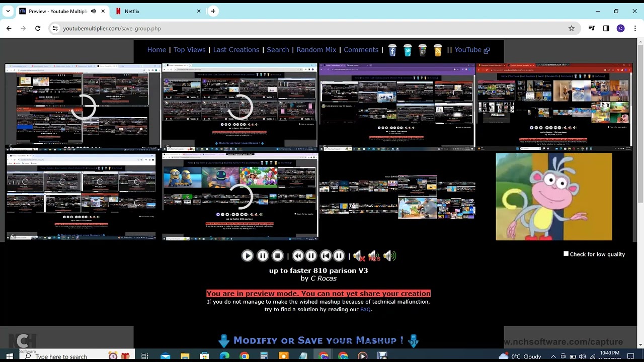Open the Mail app on the taskbar
Image resolution: width=644 pixels, height=362 pixels.
click(x=165, y=356)
